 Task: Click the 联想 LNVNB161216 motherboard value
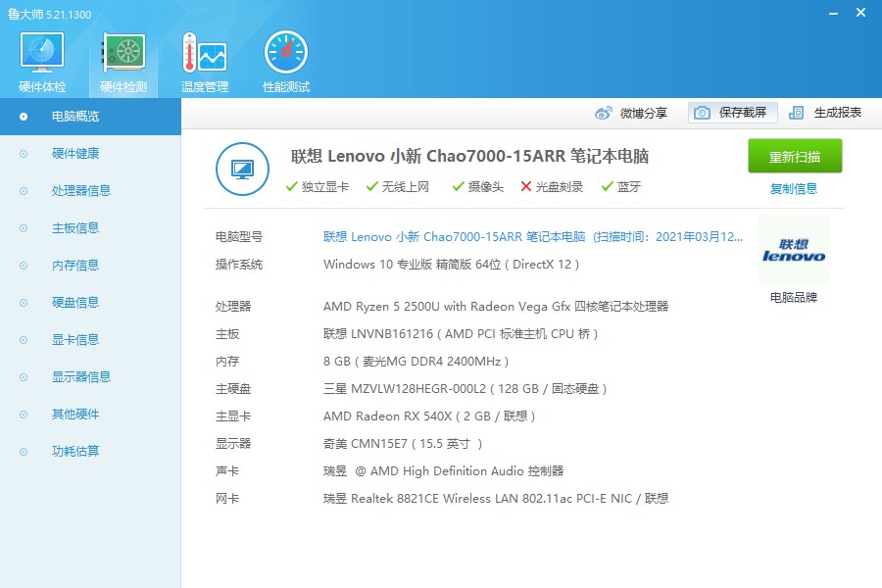pyautogui.click(x=461, y=333)
